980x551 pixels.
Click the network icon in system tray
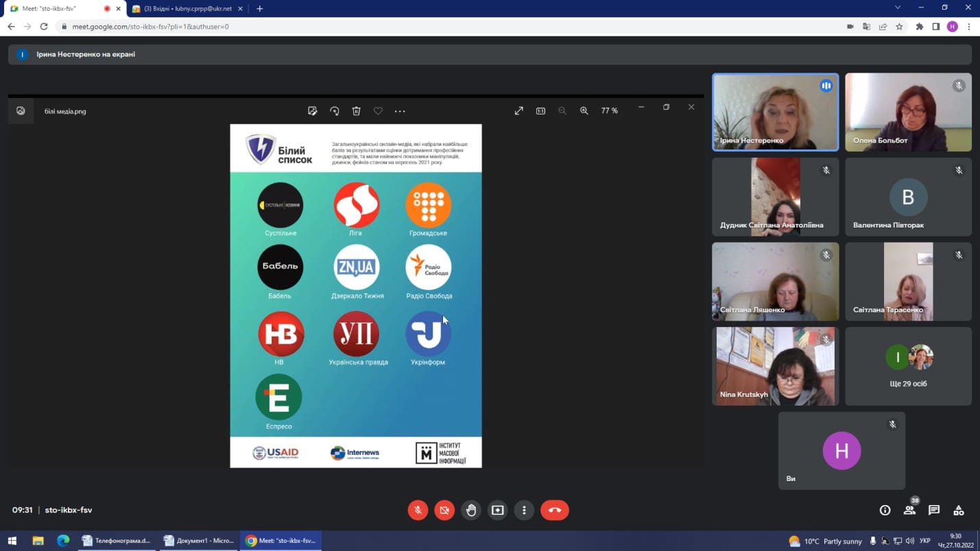[x=898, y=541]
